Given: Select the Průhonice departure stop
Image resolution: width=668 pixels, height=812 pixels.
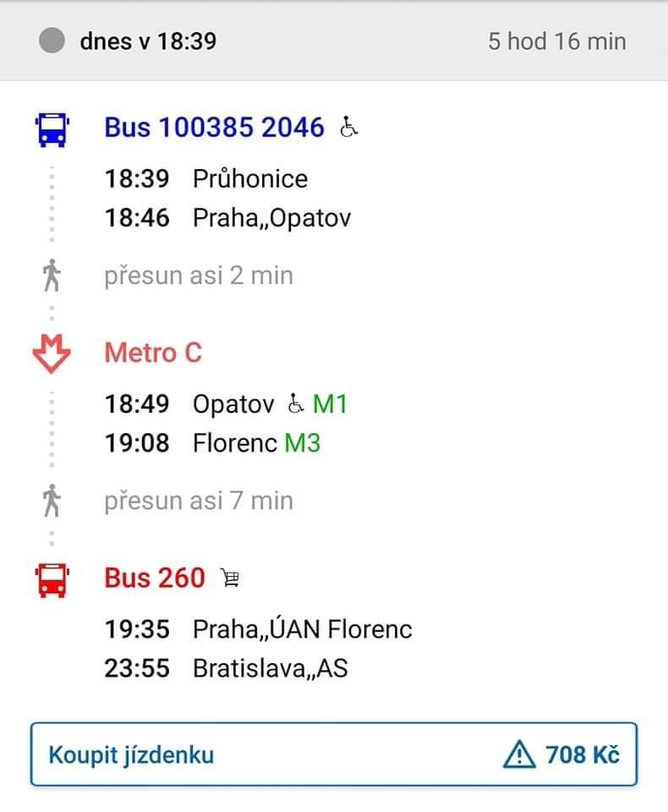Looking at the screenshot, I should 249,178.
